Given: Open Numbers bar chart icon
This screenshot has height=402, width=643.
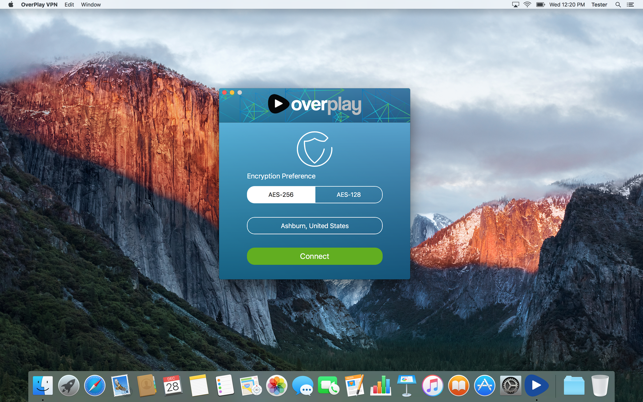Looking at the screenshot, I should point(381,386).
